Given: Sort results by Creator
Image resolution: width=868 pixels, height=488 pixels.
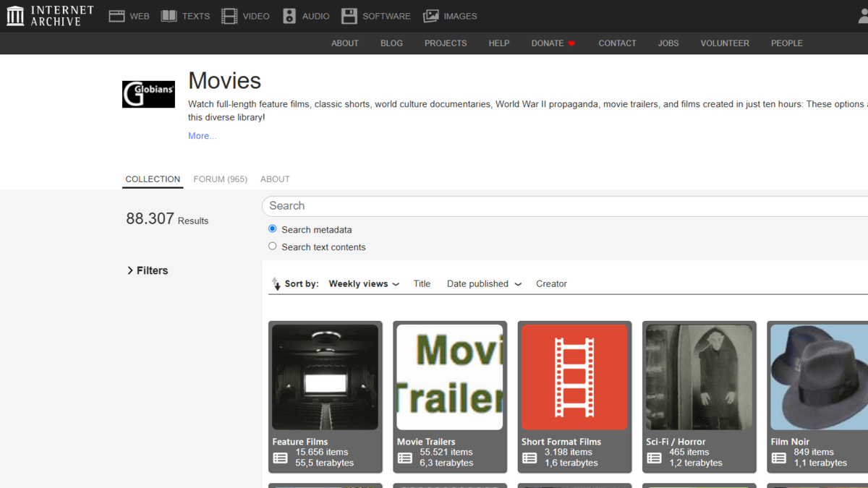Looking at the screenshot, I should pos(551,284).
